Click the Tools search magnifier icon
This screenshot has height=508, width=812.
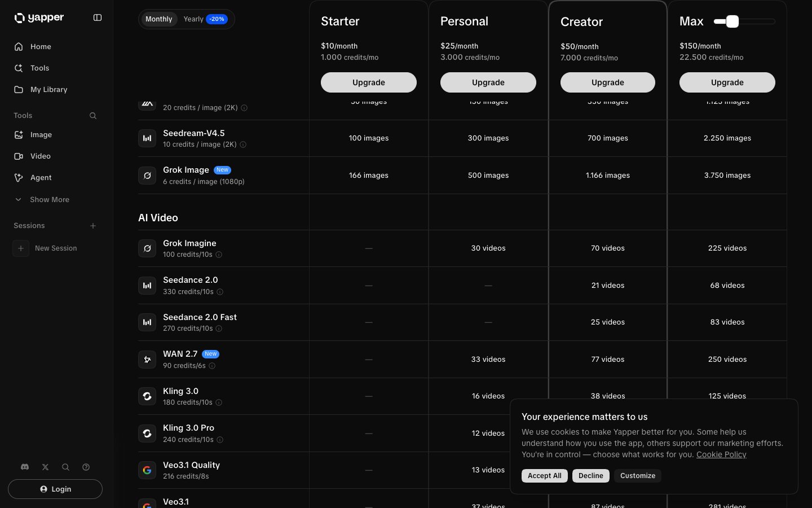93,116
